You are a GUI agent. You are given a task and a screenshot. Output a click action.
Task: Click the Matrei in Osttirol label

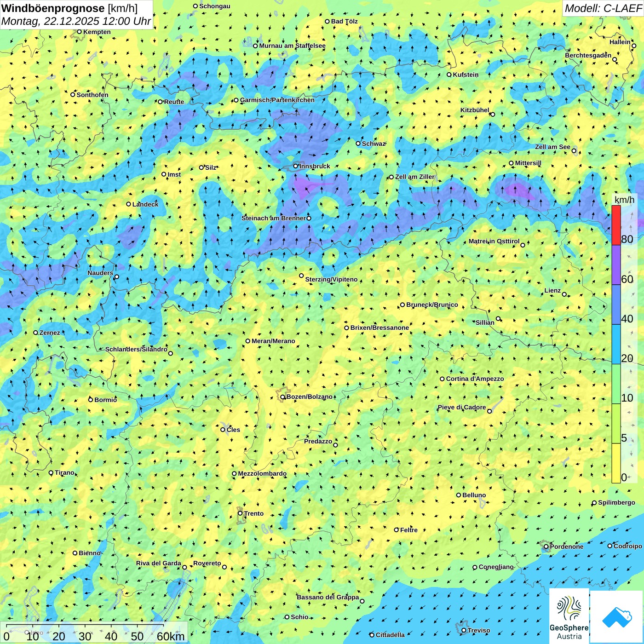(x=494, y=241)
